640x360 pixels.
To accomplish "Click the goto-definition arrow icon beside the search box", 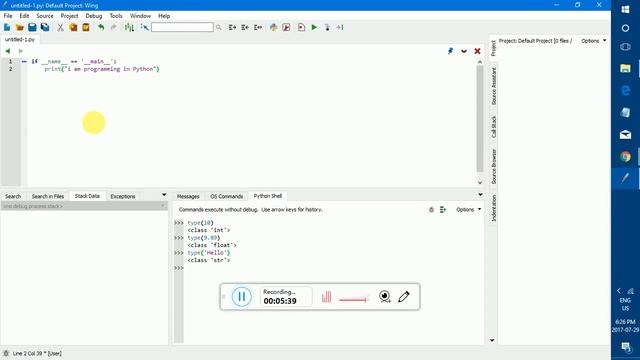I will coord(144,27).
